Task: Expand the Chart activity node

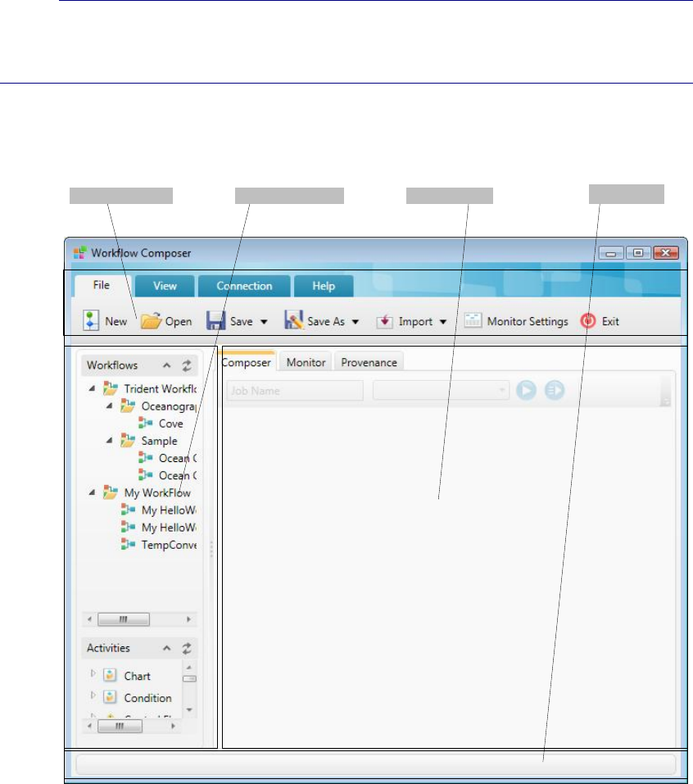Action: tap(93, 674)
